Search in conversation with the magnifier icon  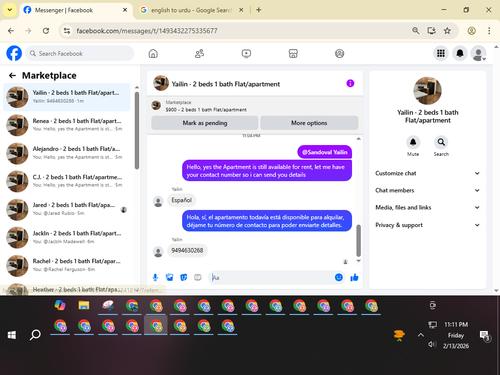441,142
